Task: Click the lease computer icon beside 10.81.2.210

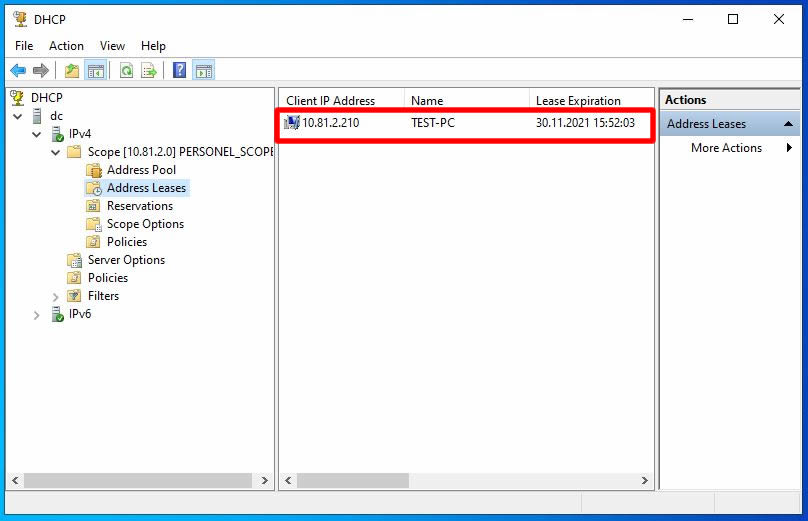Action: (292, 123)
